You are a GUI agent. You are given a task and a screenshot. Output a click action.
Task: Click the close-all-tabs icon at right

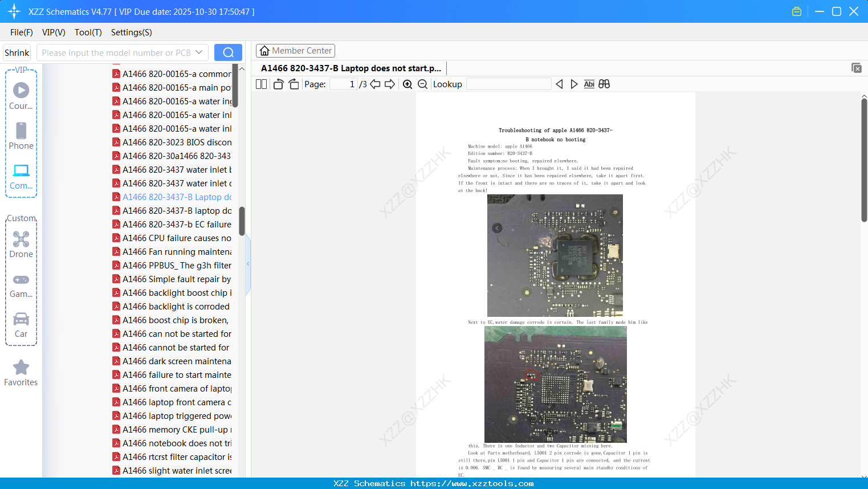tap(857, 68)
